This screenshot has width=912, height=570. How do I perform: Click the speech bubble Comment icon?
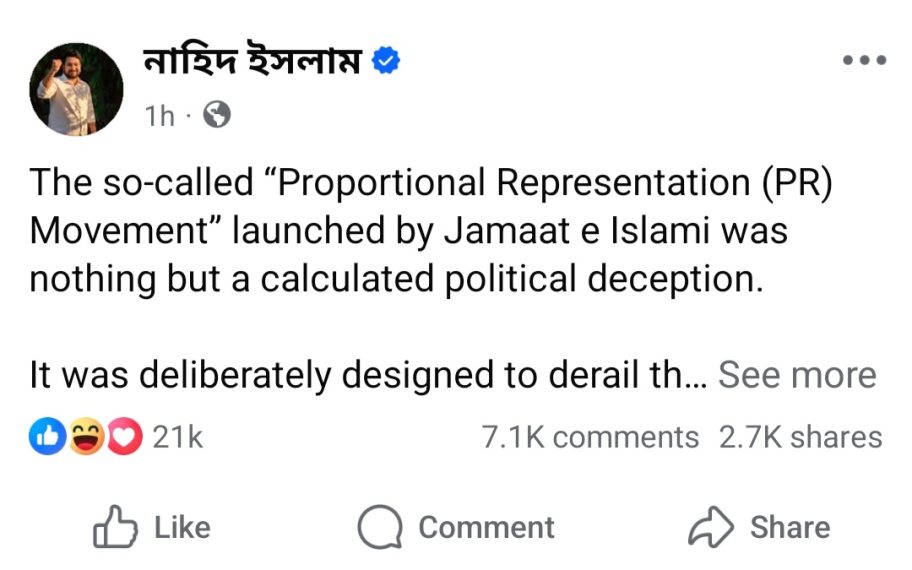pos(380,528)
